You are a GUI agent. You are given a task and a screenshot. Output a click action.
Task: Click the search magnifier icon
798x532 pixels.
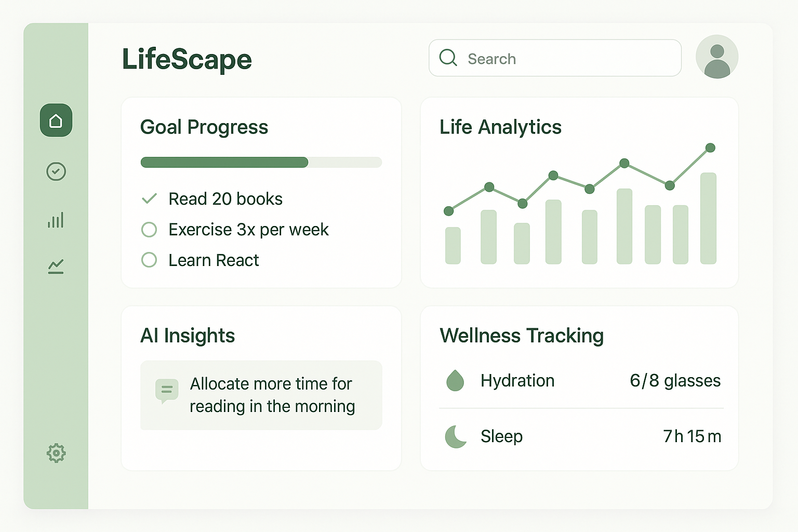tap(448, 58)
